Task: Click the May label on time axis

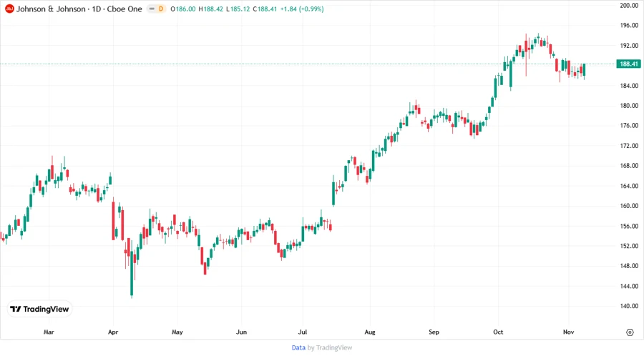Action: [177, 332]
